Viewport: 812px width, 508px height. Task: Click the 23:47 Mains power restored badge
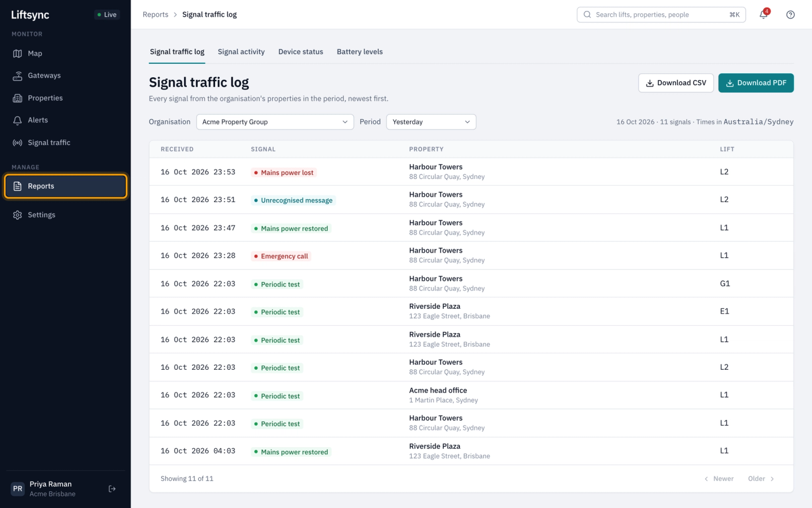click(x=291, y=229)
